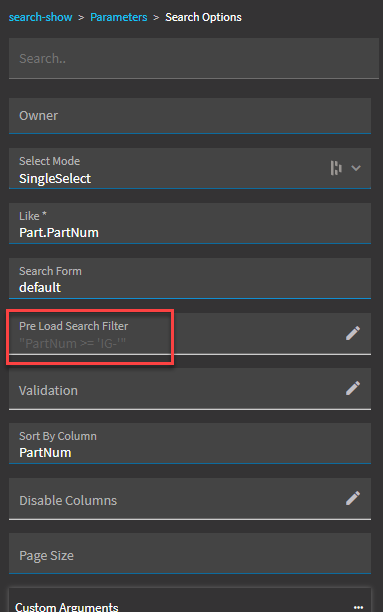Select the Search Options breadcrumb label
The image size is (383, 612).
[203, 17]
